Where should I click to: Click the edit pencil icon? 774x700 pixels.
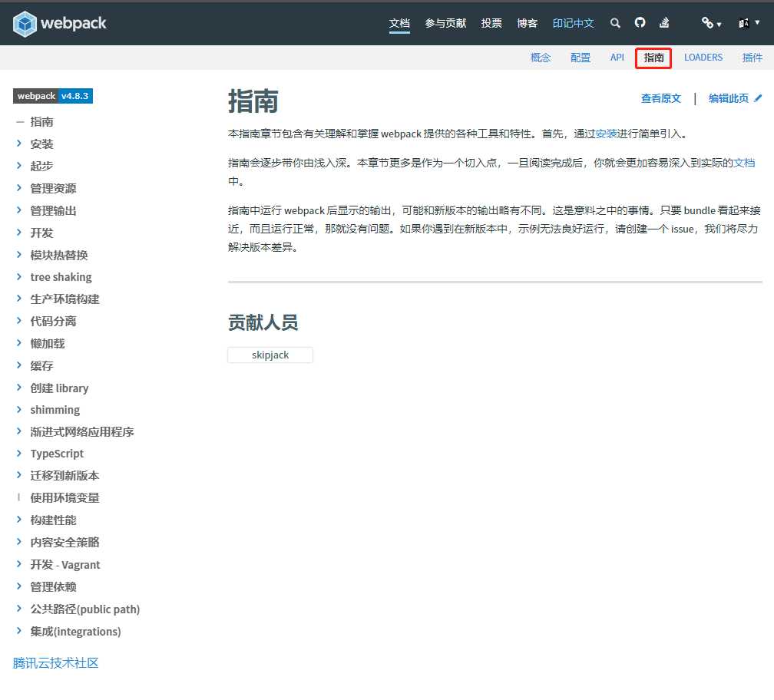point(758,98)
